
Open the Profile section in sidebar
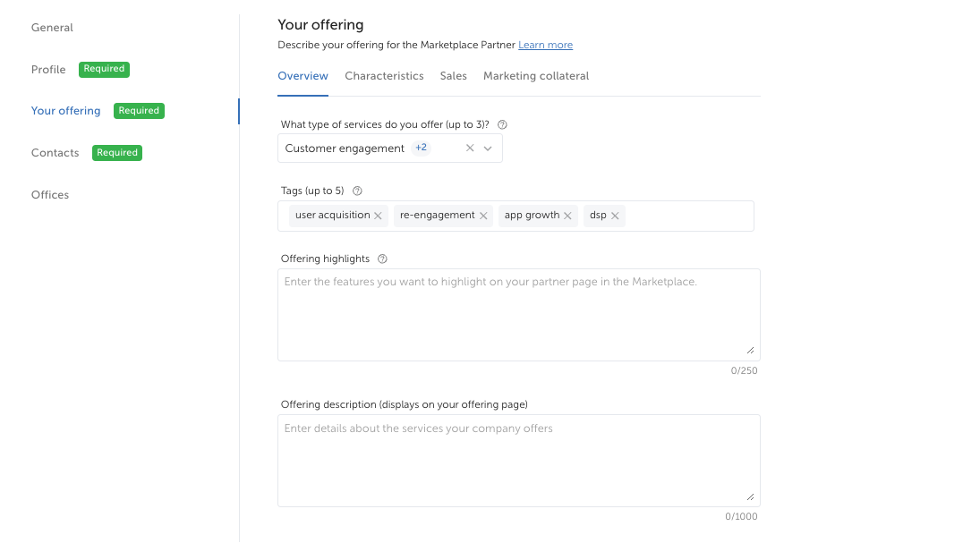(x=48, y=70)
